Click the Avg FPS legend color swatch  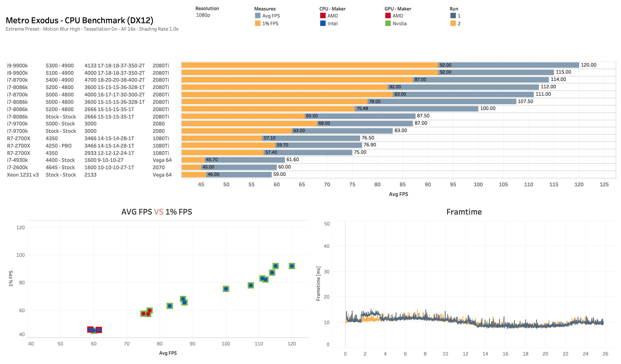[258, 16]
